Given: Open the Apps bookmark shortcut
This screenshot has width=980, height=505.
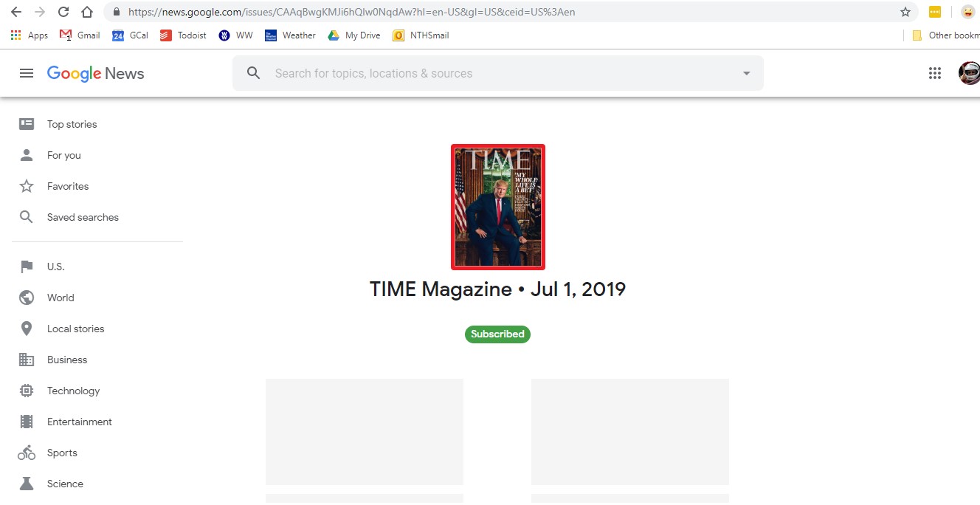Looking at the screenshot, I should point(30,35).
